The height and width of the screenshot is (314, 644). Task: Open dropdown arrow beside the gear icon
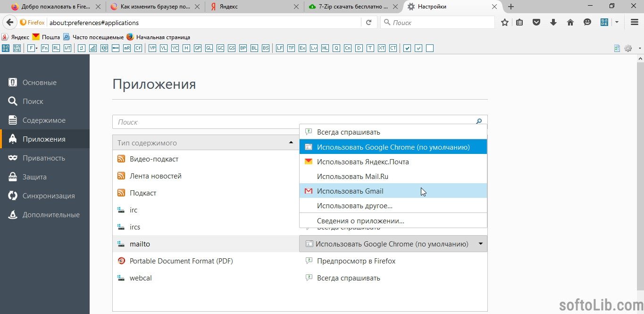pos(640,48)
